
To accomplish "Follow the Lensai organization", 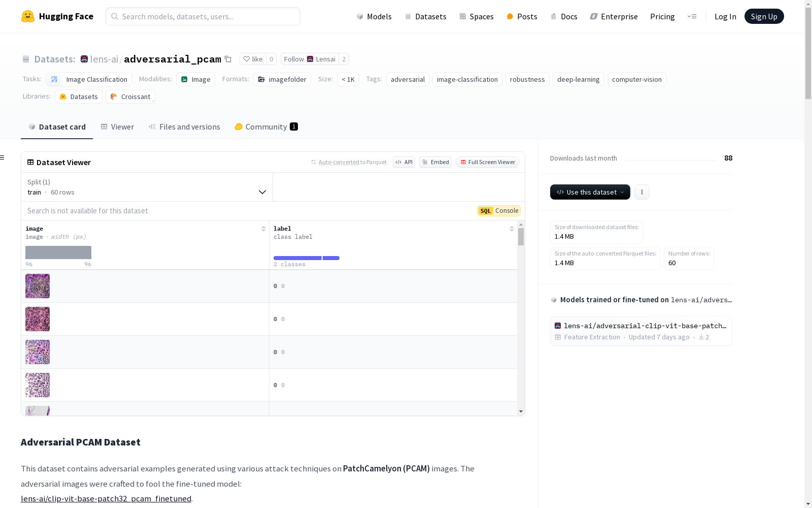I will coord(310,59).
